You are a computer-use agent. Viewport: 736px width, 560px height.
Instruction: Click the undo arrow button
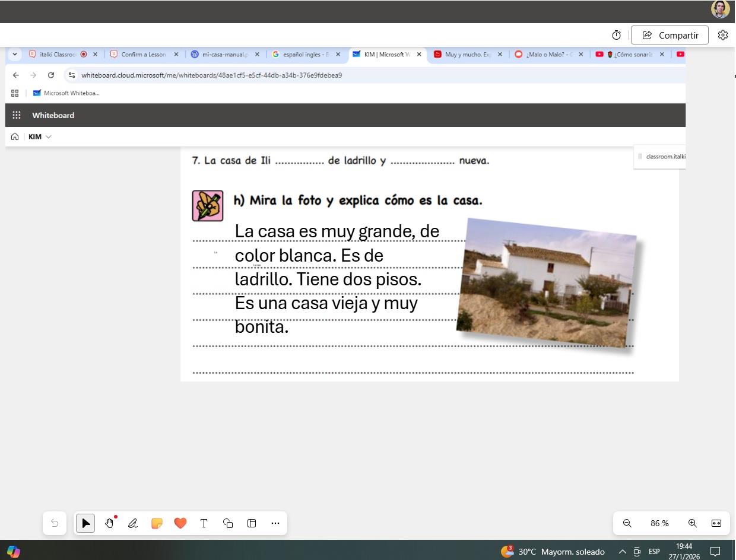55,523
